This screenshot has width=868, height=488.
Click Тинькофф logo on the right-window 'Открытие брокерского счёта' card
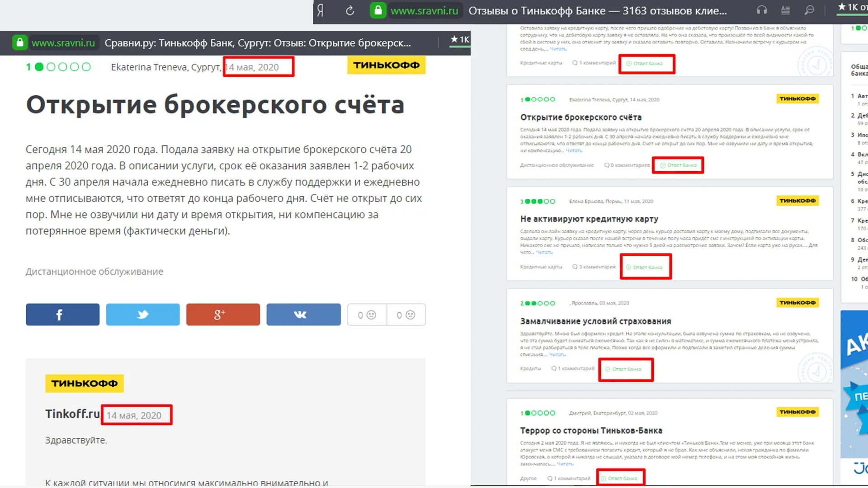(x=797, y=99)
